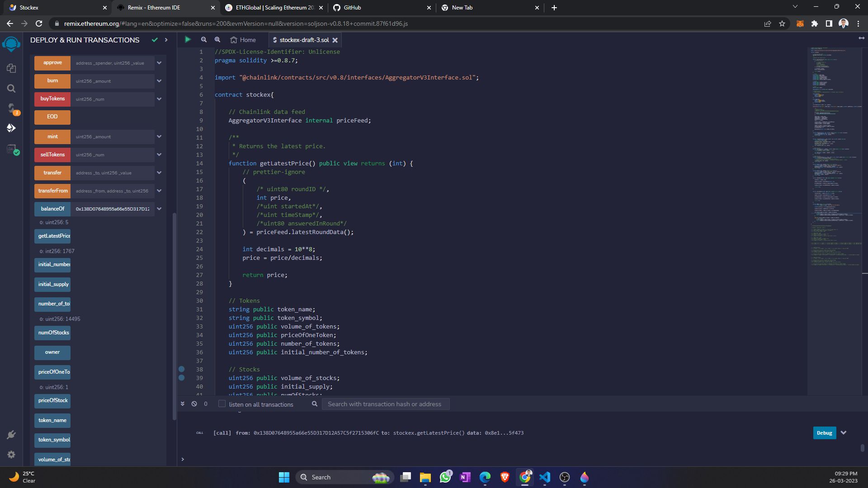
Task: Expand the approve function dropdown
Action: click(159, 62)
